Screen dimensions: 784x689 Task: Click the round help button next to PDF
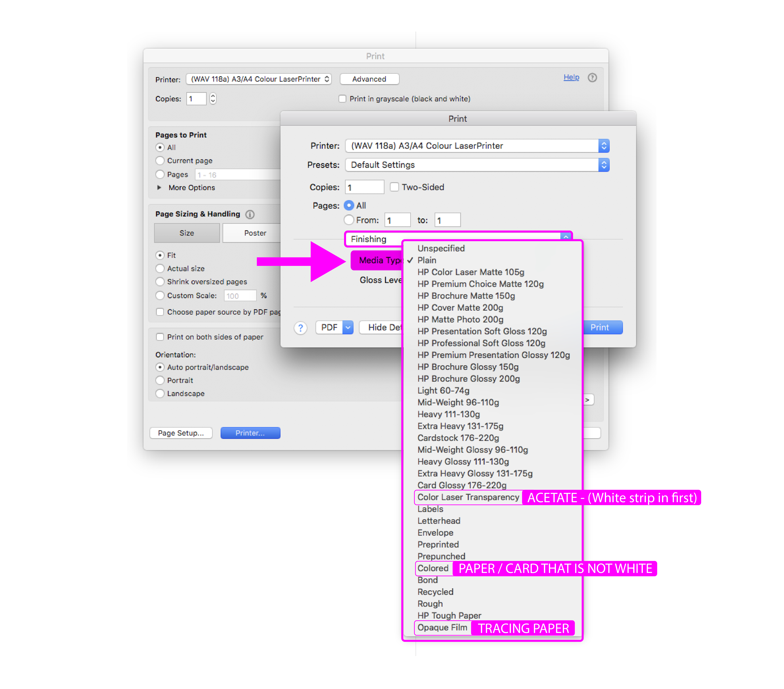300,328
